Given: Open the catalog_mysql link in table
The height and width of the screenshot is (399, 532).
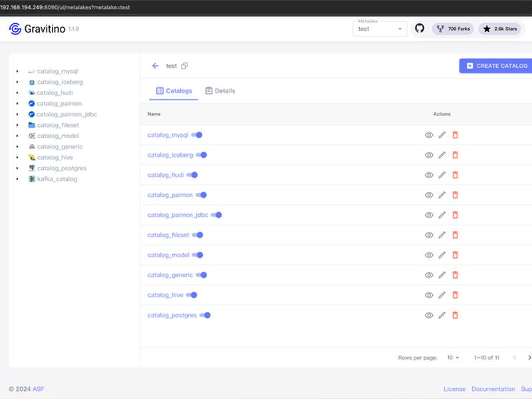Looking at the screenshot, I should click(x=168, y=135).
